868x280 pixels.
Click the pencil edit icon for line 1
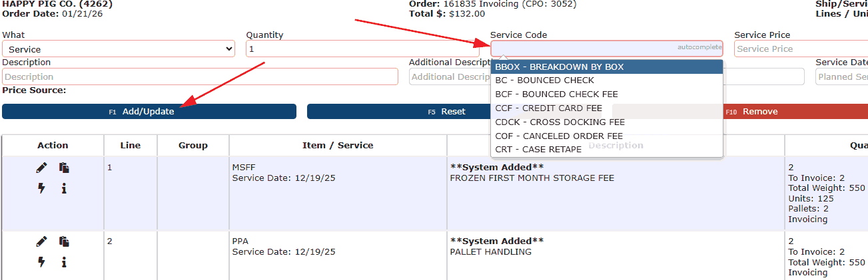pyautogui.click(x=41, y=168)
